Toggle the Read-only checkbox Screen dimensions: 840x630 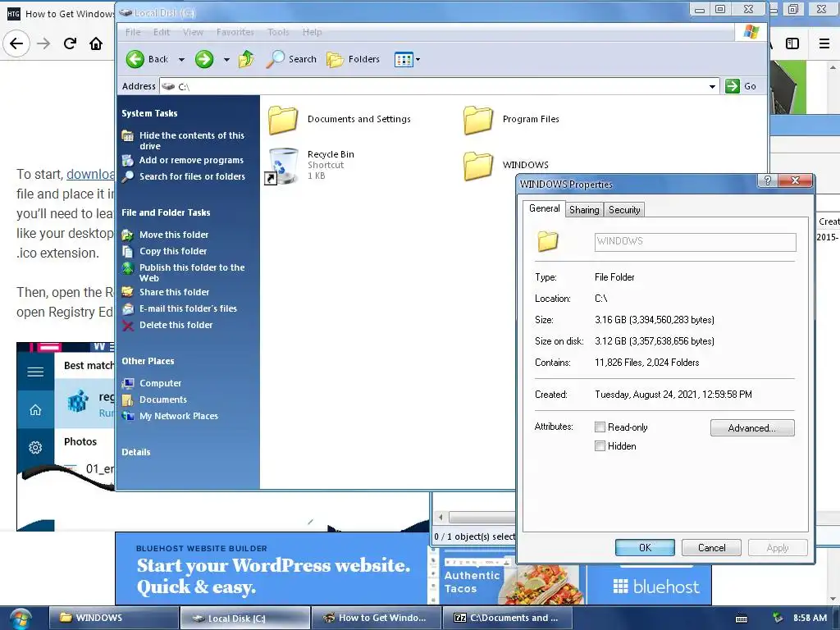coord(600,427)
